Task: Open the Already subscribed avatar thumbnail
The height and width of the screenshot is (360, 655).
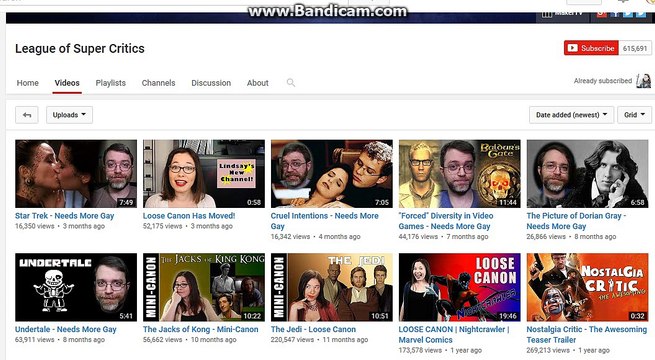Action: 643,81
